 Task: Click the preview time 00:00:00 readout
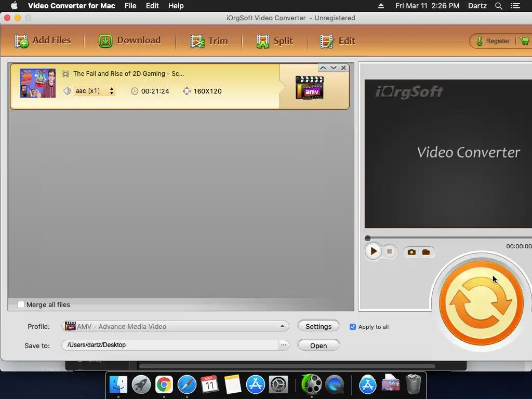pyautogui.click(x=519, y=246)
